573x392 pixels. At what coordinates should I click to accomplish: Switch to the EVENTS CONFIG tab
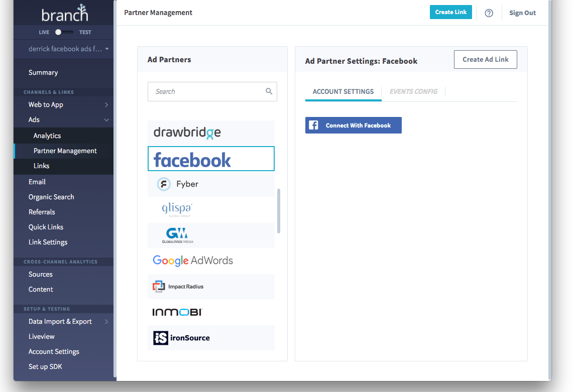pyautogui.click(x=413, y=91)
